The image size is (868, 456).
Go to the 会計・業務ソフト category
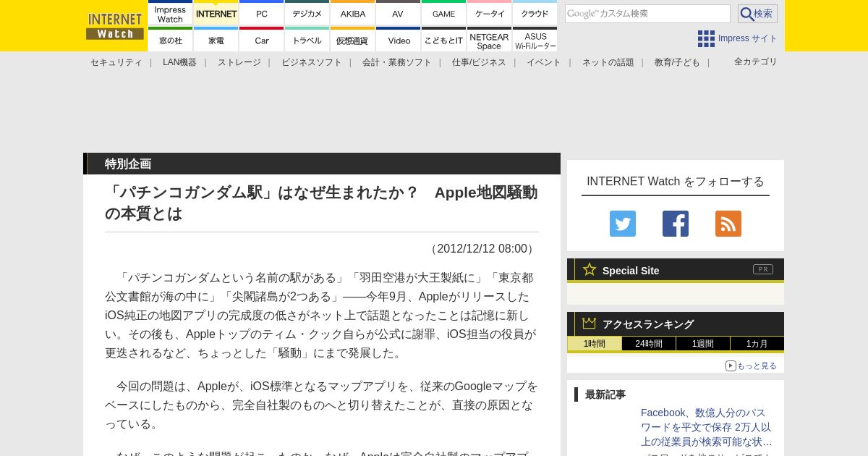(397, 62)
